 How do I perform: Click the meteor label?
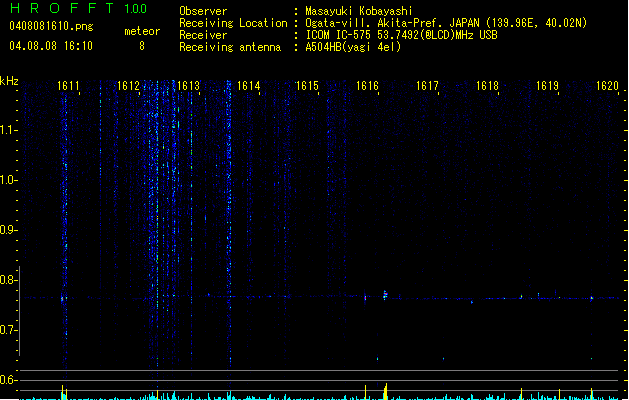tap(142, 31)
